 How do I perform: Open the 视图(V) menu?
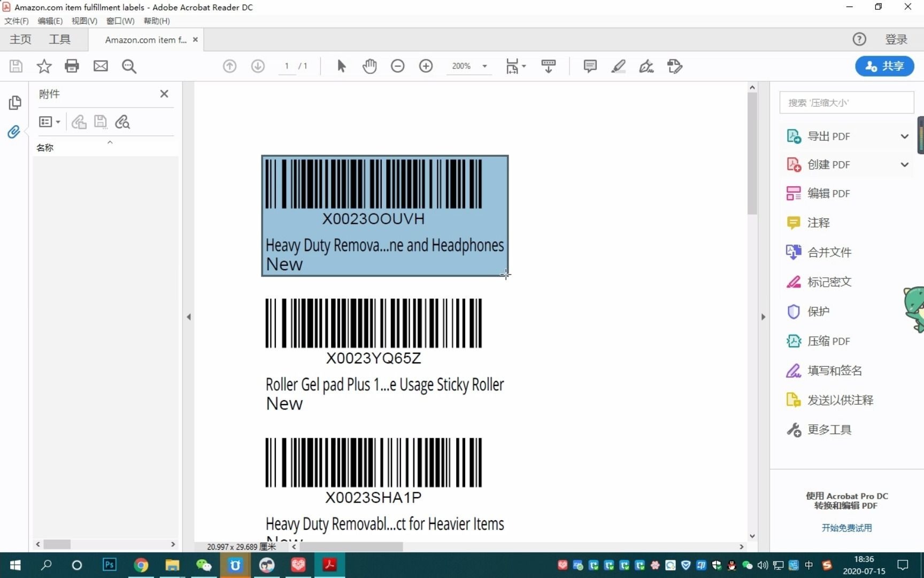click(84, 21)
